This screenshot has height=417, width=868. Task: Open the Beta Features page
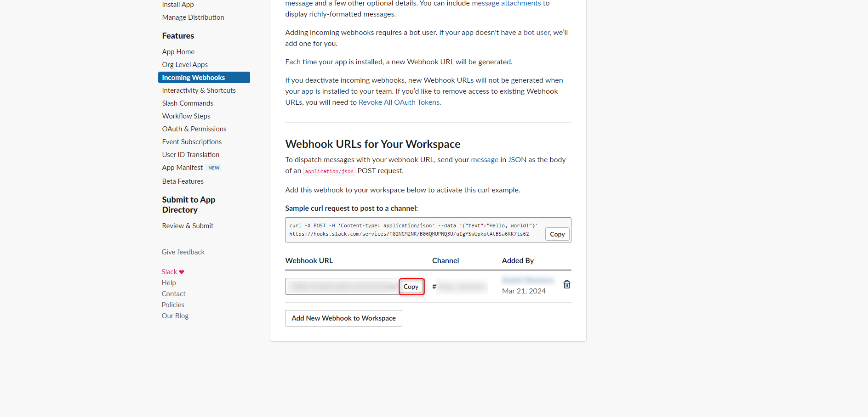[x=183, y=181]
